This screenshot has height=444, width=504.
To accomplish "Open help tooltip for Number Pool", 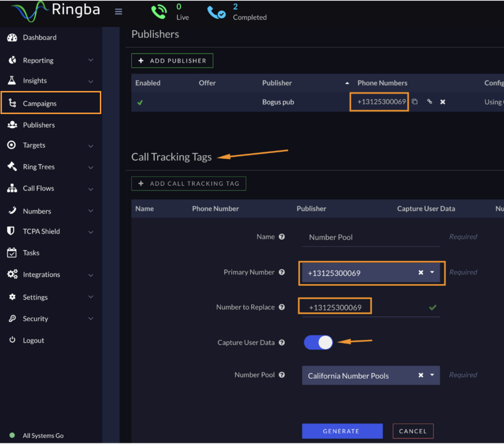I will (x=282, y=375).
